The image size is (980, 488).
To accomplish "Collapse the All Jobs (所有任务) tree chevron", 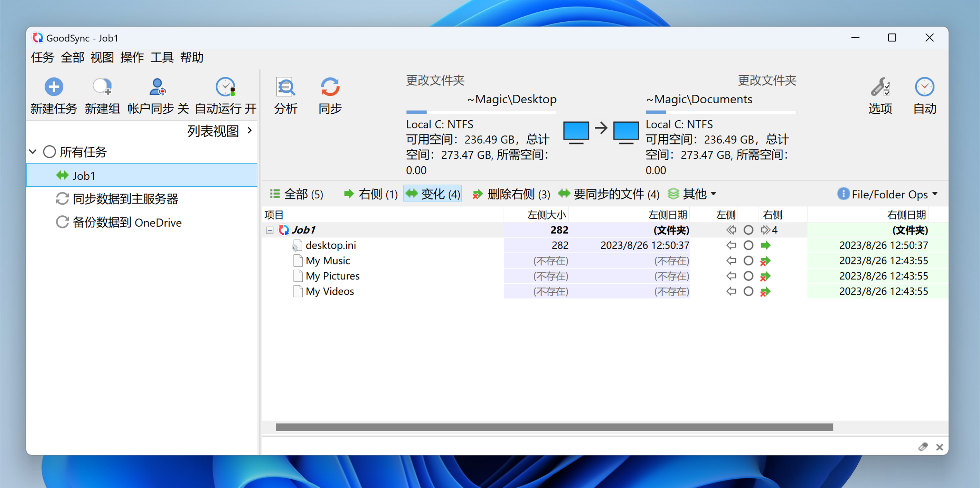I will pyautogui.click(x=33, y=152).
